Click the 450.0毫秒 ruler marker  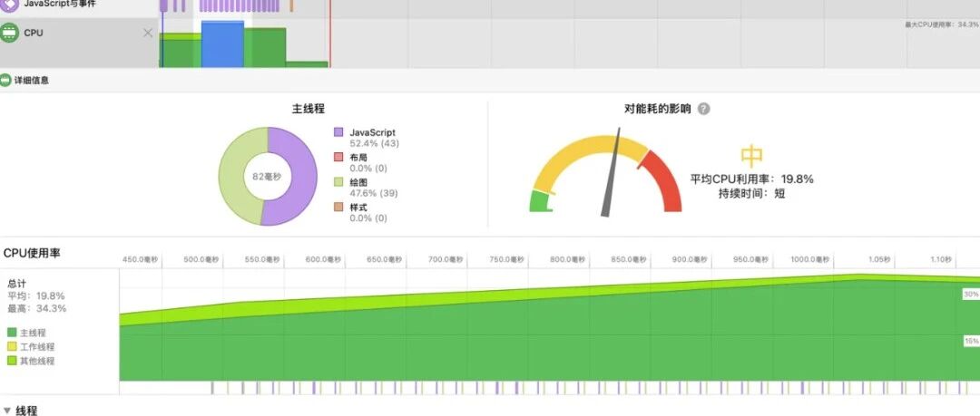coord(140,259)
